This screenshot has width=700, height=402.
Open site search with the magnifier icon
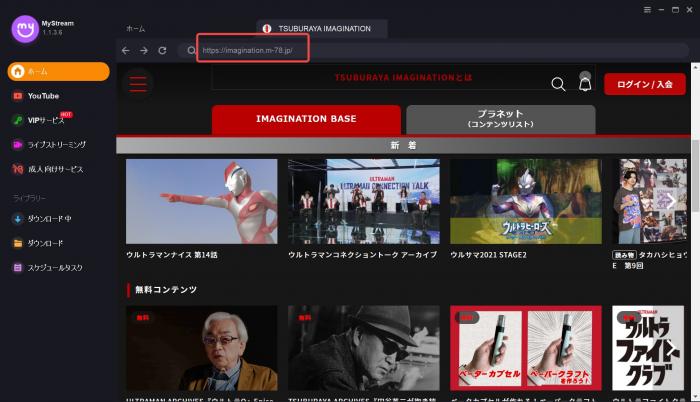[x=558, y=84]
